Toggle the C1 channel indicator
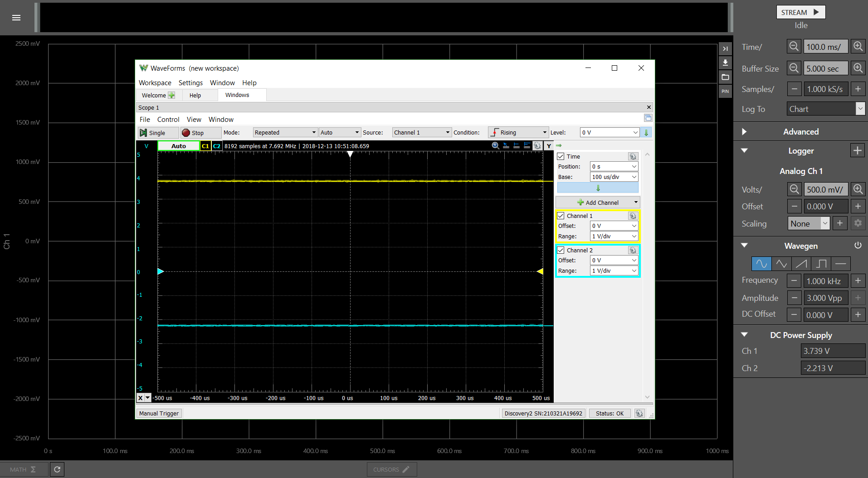Viewport: 868px width, 478px height. coord(205,146)
